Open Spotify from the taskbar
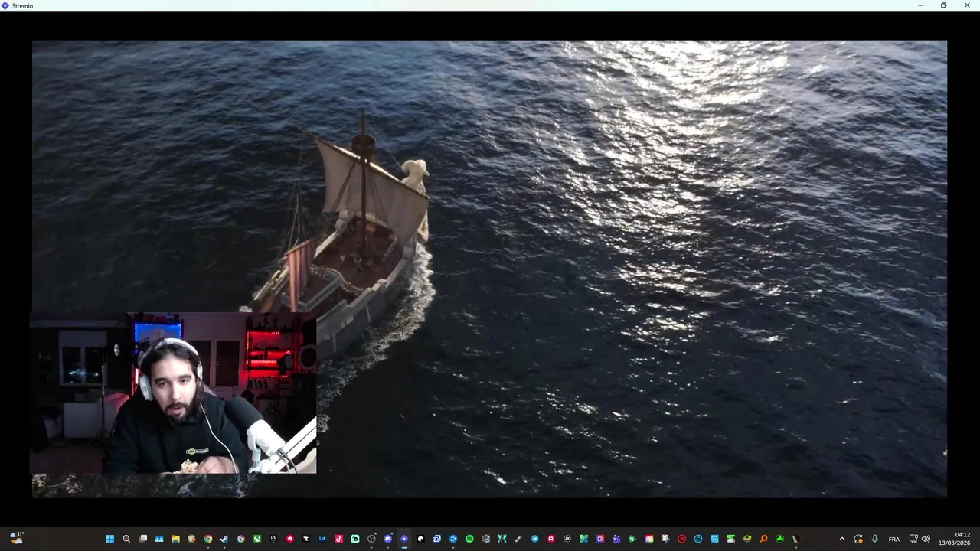This screenshot has width=980, height=551. click(x=469, y=539)
